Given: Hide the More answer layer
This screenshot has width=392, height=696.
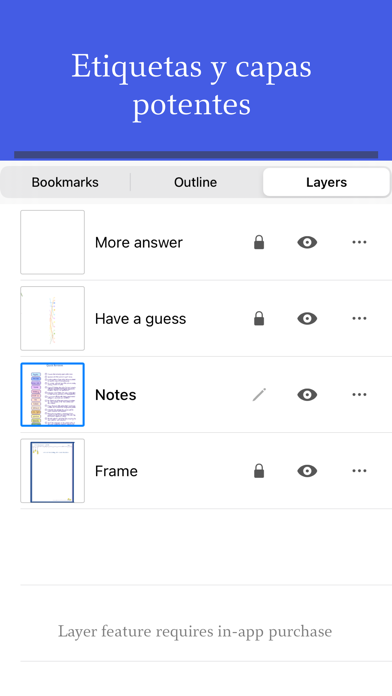Looking at the screenshot, I should point(307,242).
